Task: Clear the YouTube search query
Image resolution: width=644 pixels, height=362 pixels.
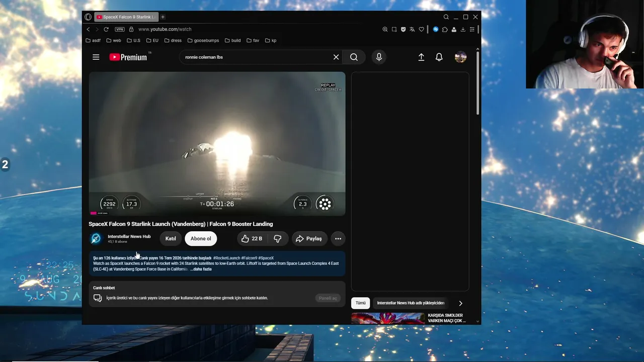Action: [x=336, y=57]
